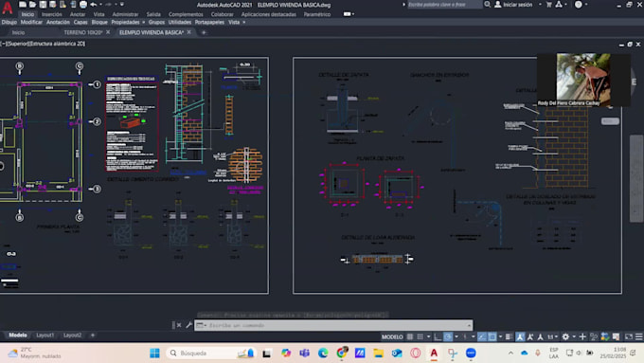Click the help question mark icon
The height and width of the screenshot is (363, 644).
pyautogui.click(x=579, y=5)
